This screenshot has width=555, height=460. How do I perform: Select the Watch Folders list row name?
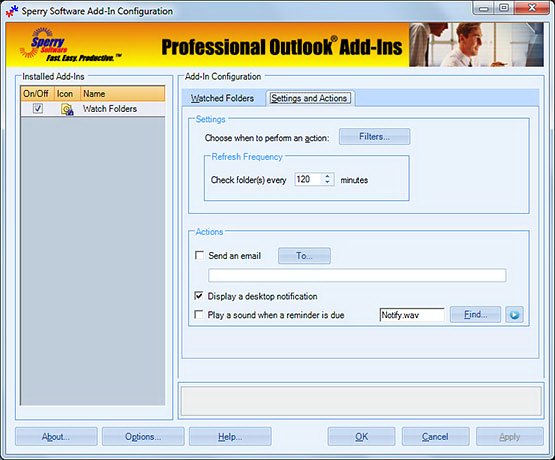(110, 109)
